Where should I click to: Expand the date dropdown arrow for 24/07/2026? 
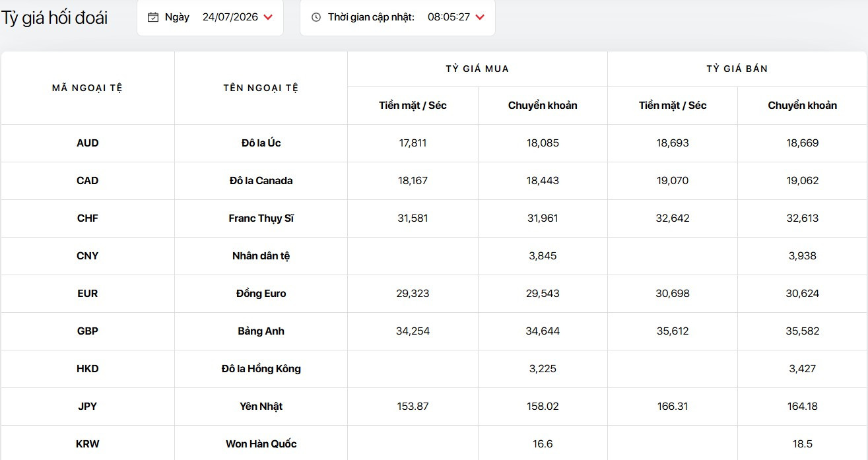(x=267, y=17)
